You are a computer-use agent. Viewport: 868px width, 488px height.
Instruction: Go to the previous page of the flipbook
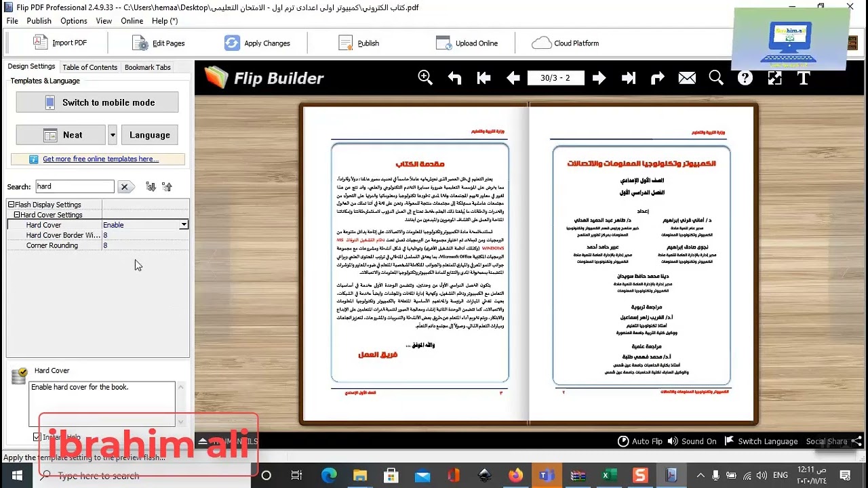pyautogui.click(x=513, y=78)
